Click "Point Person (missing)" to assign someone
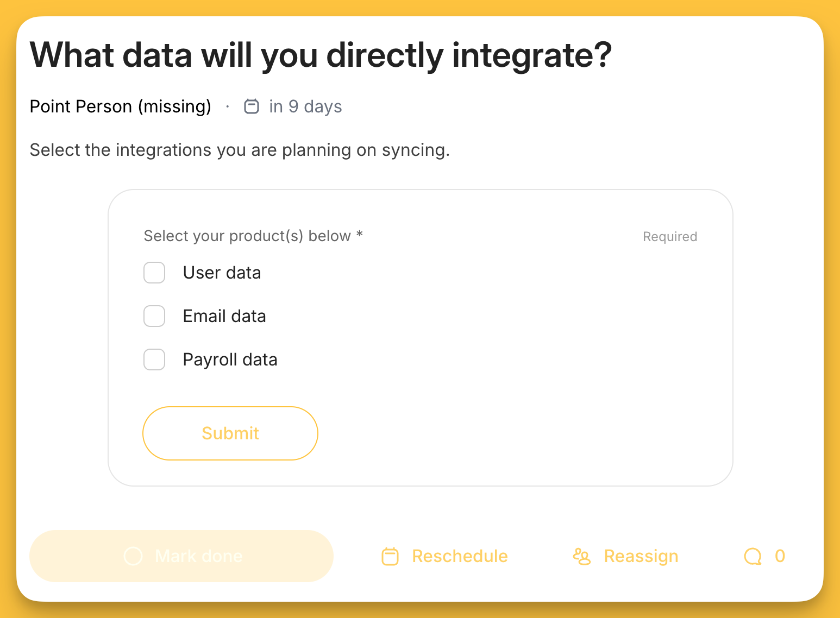The image size is (840, 618). 120,106
